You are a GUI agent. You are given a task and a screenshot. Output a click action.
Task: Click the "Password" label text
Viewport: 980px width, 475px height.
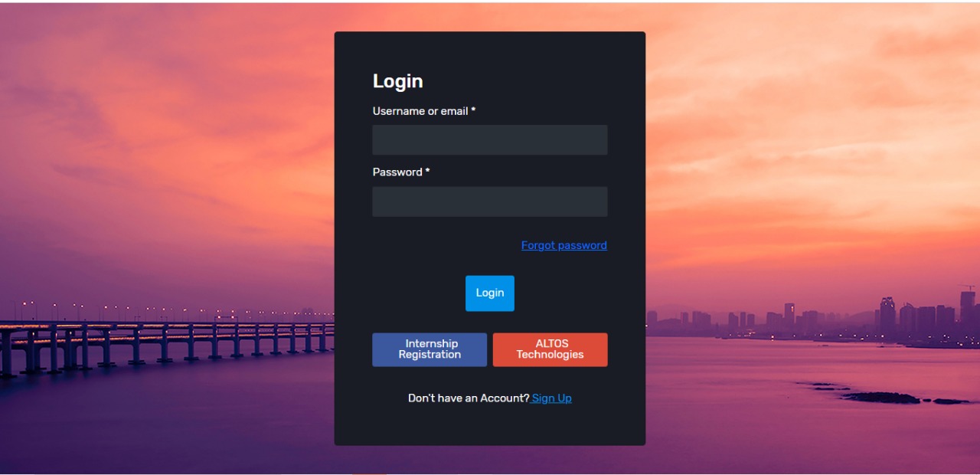pos(397,172)
